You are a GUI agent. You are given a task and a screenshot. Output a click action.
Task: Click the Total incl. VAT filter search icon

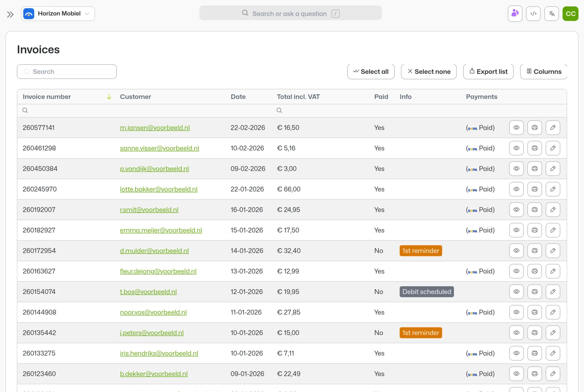(279, 110)
